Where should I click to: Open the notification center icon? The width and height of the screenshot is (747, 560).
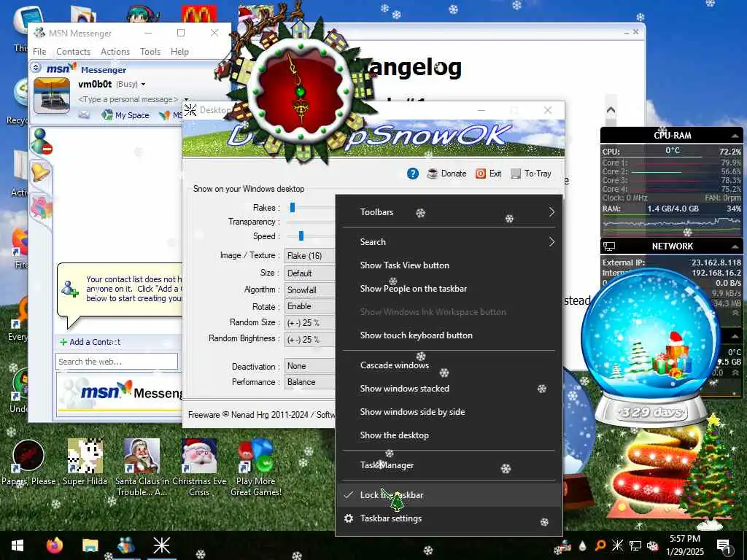point(724,547)
